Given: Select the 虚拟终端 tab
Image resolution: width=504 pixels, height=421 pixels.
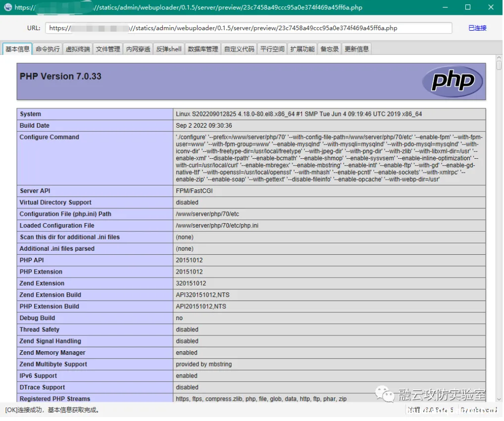Looking at the screenshot, I should coord(78,49).
